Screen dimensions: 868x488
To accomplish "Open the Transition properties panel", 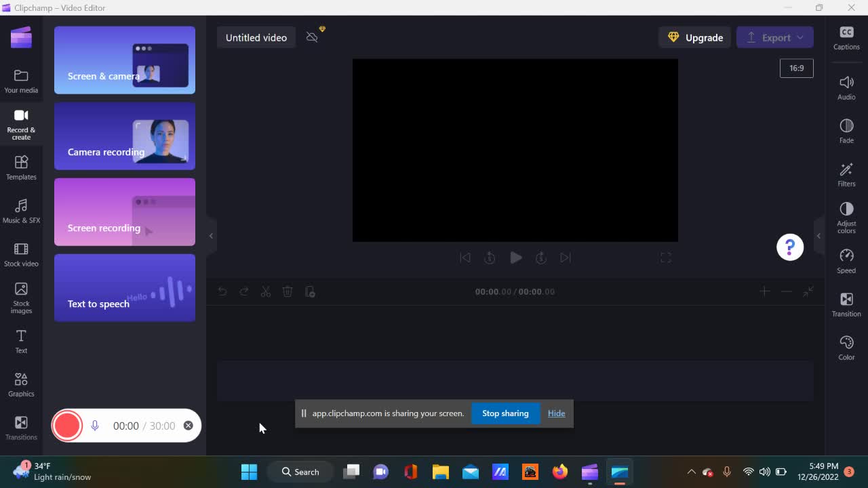I will click(846, 305).
